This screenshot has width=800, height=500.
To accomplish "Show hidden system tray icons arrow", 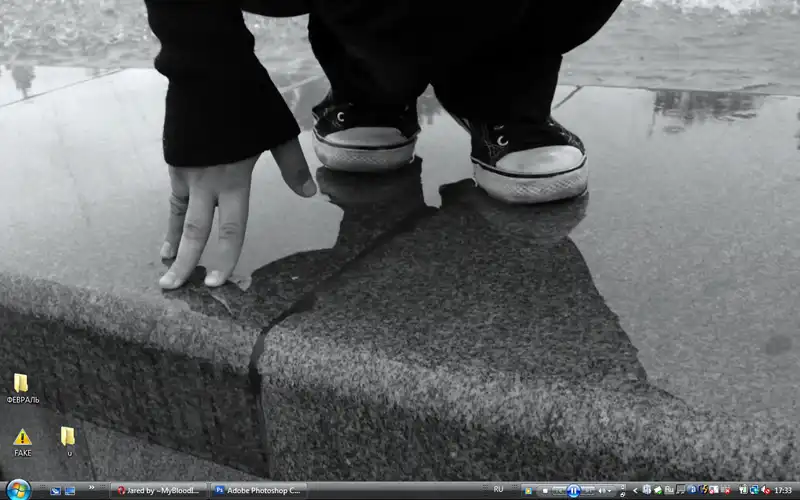I will pyautogui.click(x=635, y=491).
